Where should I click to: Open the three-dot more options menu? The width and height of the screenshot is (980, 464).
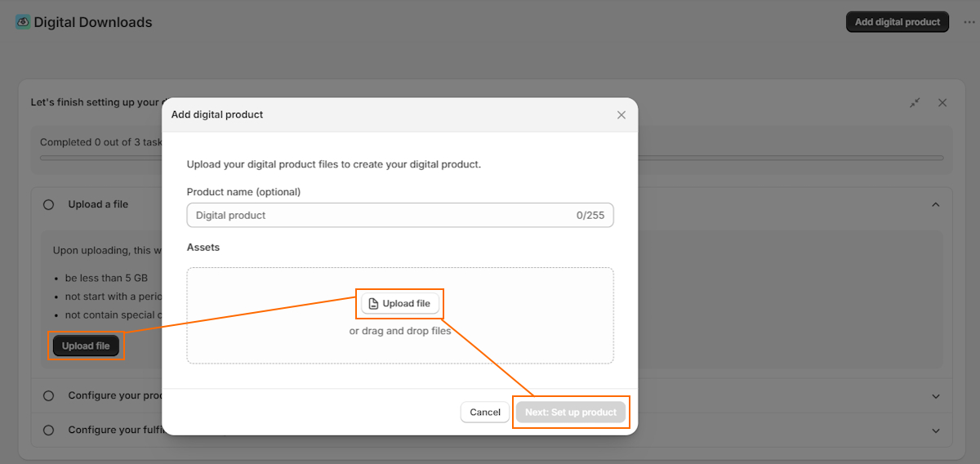tap(969, 22)
